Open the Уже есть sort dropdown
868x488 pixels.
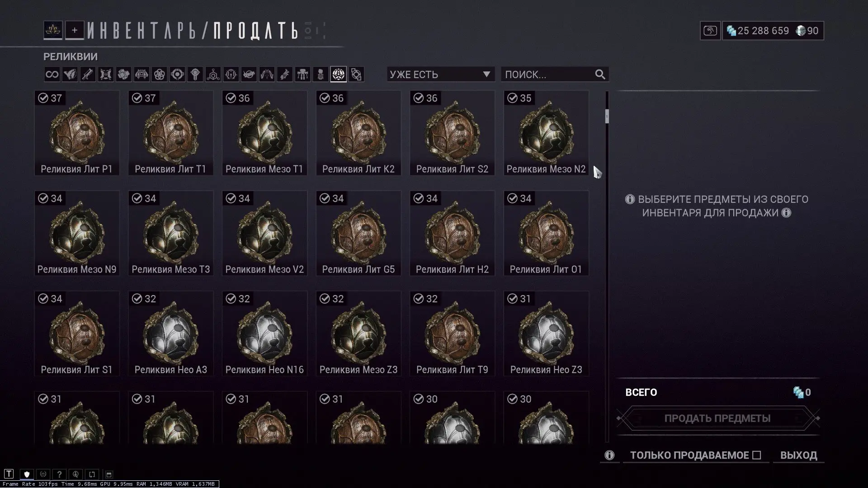click(440, 75)
